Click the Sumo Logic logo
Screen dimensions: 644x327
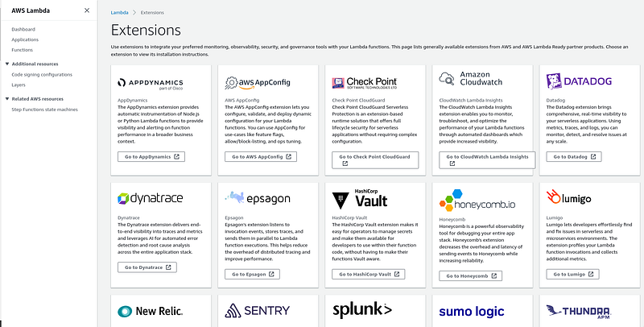pyautogui.click(x=472, y=312)
